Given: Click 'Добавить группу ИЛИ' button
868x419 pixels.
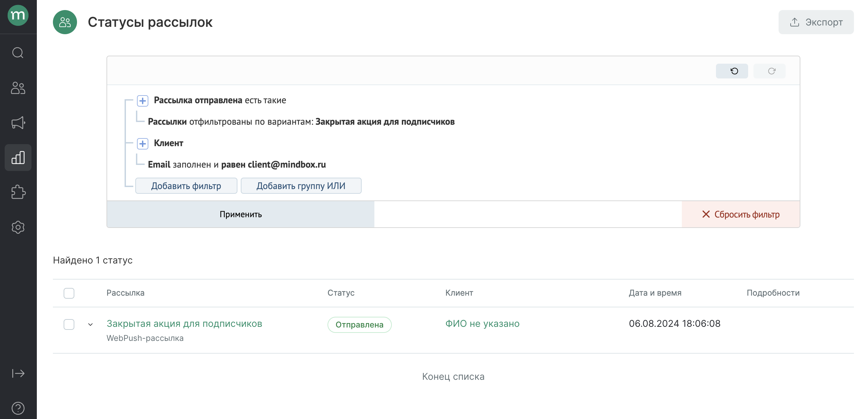Looking at the screenshot, I should tap(301, 186).
